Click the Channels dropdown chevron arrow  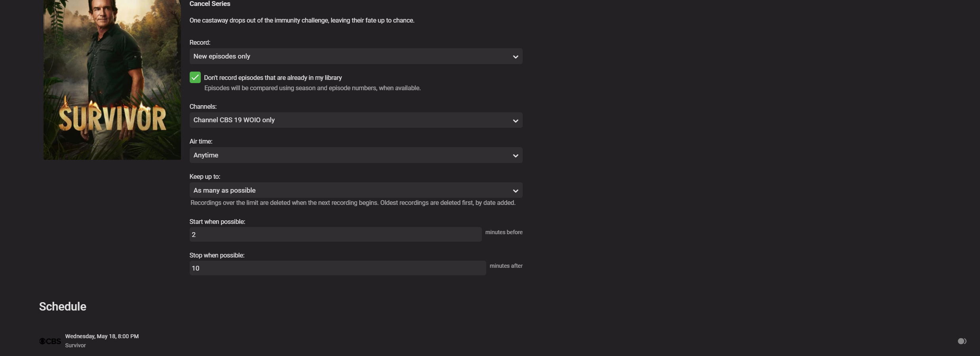coord(515,121)
